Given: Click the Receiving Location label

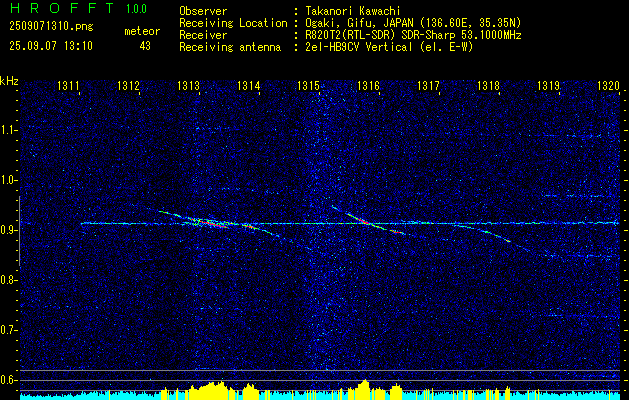Looking at the screenshot, I should [233, 23].
